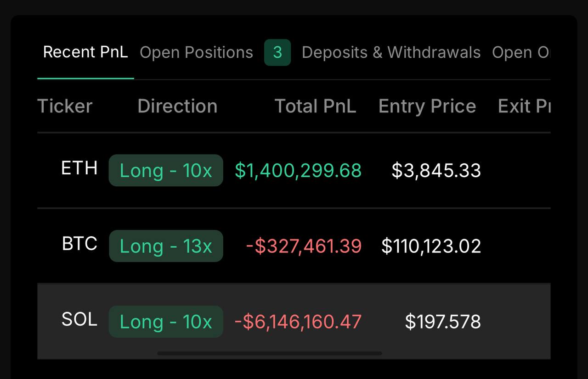Screen dimensions: 588x379
Task: Click the horizontal scrollbar under the table
Action: (x=270, y=353)
